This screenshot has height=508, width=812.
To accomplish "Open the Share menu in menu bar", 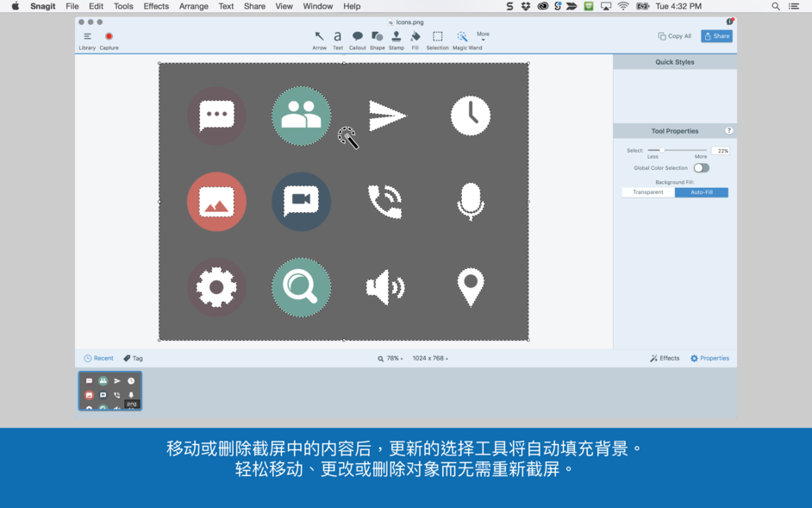I will tap(254, 6).
